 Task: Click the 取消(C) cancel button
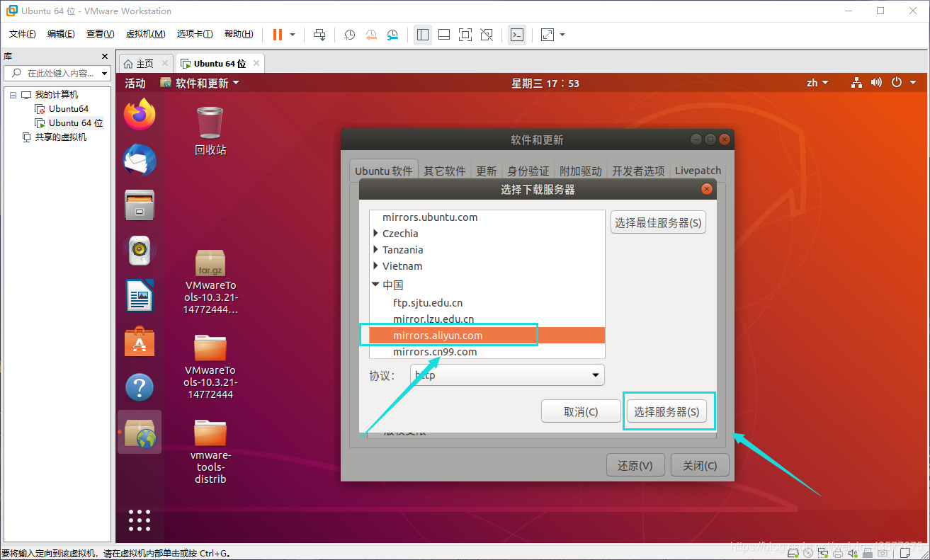pyautogui.click(x=581, y=411)
